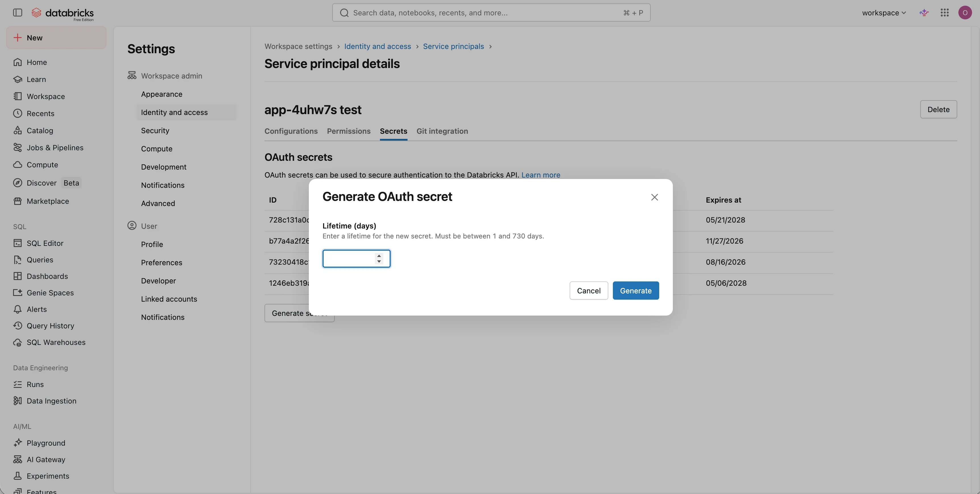
Task: Open Runs under Data Engineering
Action: coord(56,384)
